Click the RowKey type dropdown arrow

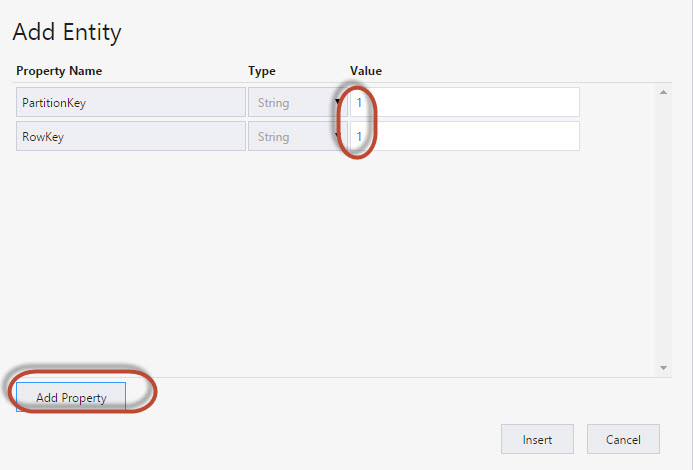point(338,136)
